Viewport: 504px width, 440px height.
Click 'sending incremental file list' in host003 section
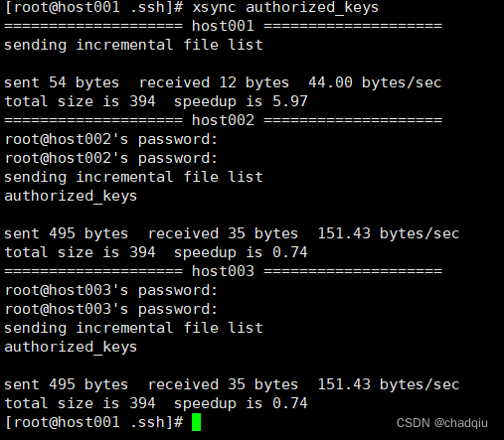[x=133, y=328]
